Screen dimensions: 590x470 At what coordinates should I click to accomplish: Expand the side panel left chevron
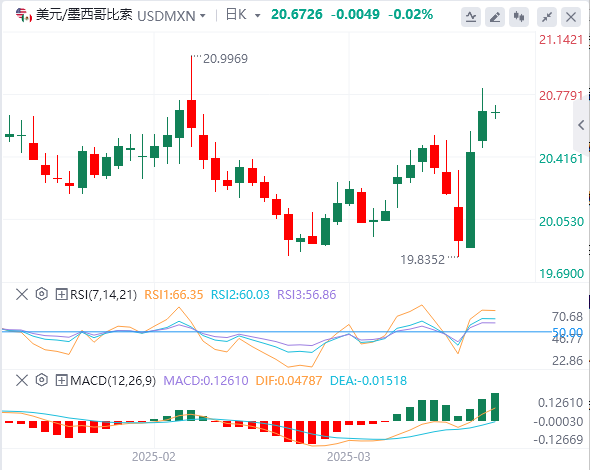tap(581, 125)
